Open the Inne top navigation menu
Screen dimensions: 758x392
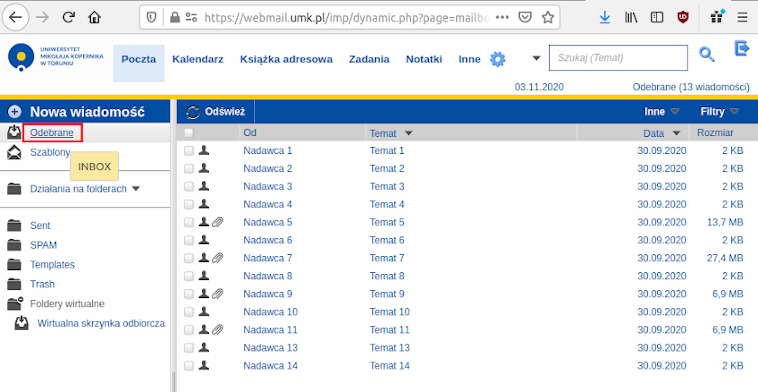[469, 59]
